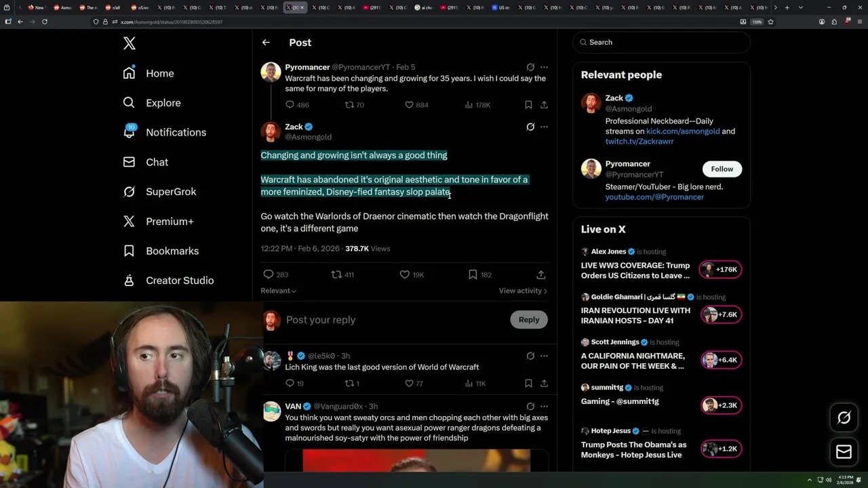Click reply icon on Pyromancer's post
The height and width of the screenshot is (488, 868).
(x=290, y=105)
